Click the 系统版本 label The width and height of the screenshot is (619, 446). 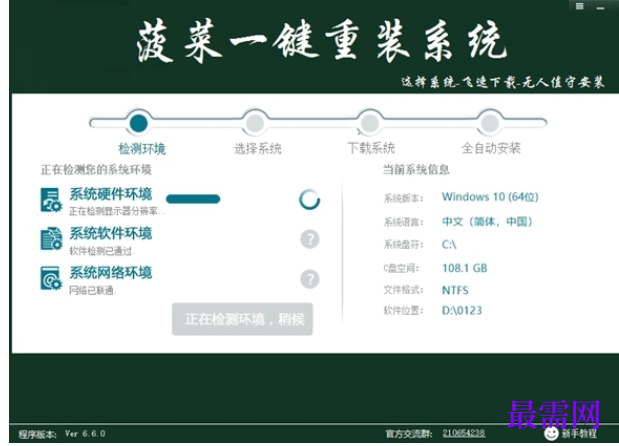(x=403, y=198)
